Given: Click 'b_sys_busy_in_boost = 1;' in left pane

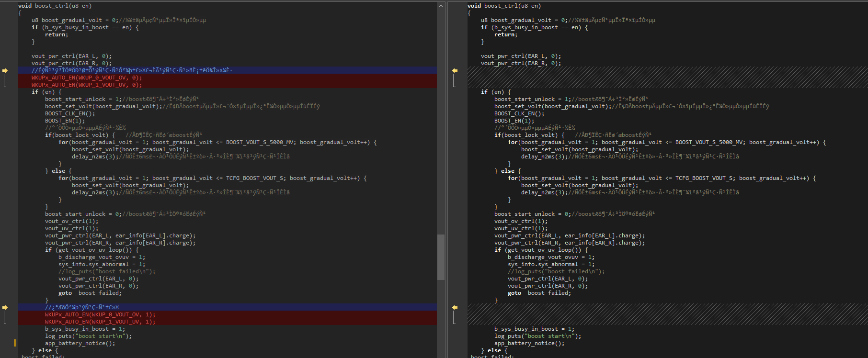Looking at the screenshot, I should [85, 329].
